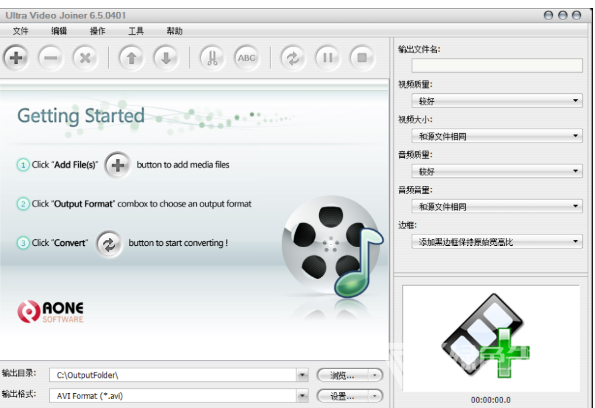Move selected file up with arrow icon
Viewport: 595px width, 408px height.
coord(131,58)
